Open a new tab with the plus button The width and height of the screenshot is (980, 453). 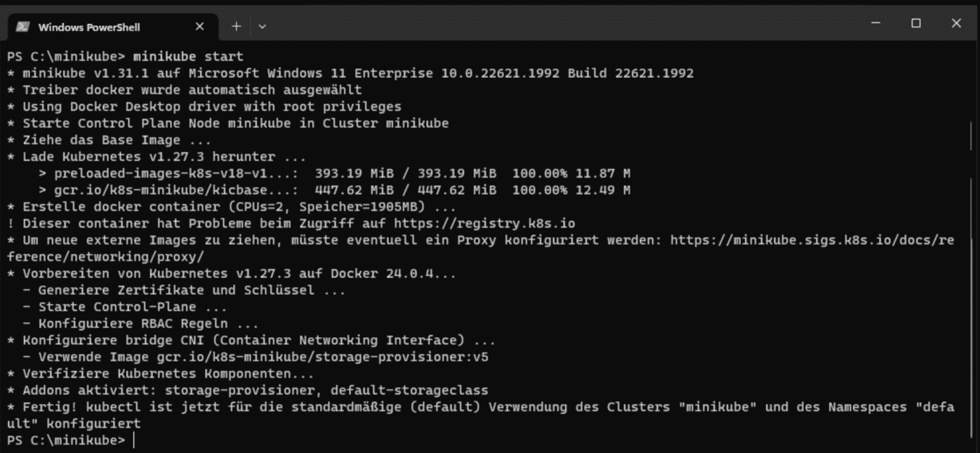tap(236, 26)
